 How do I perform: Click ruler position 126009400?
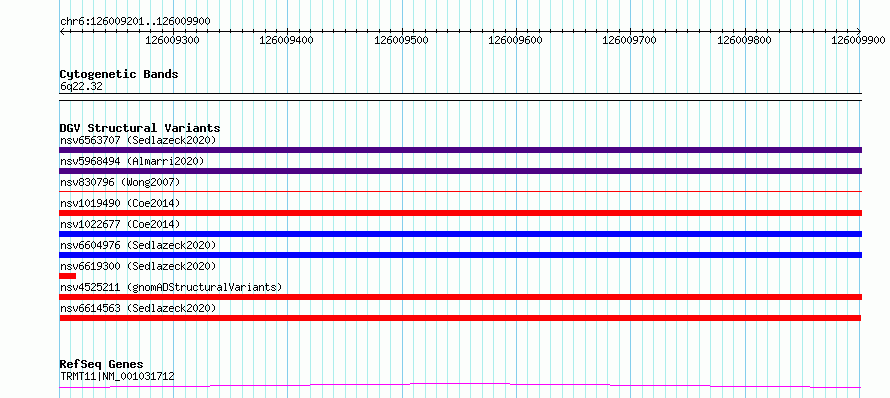287,40
